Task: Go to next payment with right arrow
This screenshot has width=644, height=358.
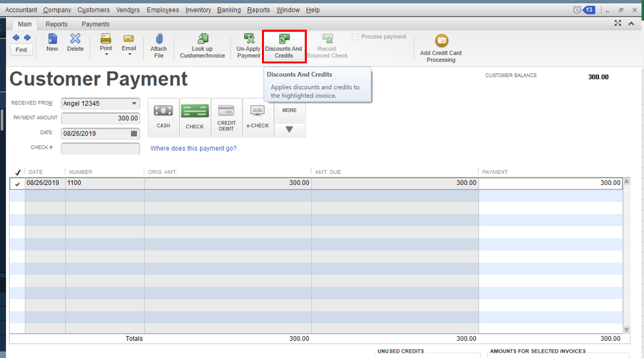Action: point(28,38)
